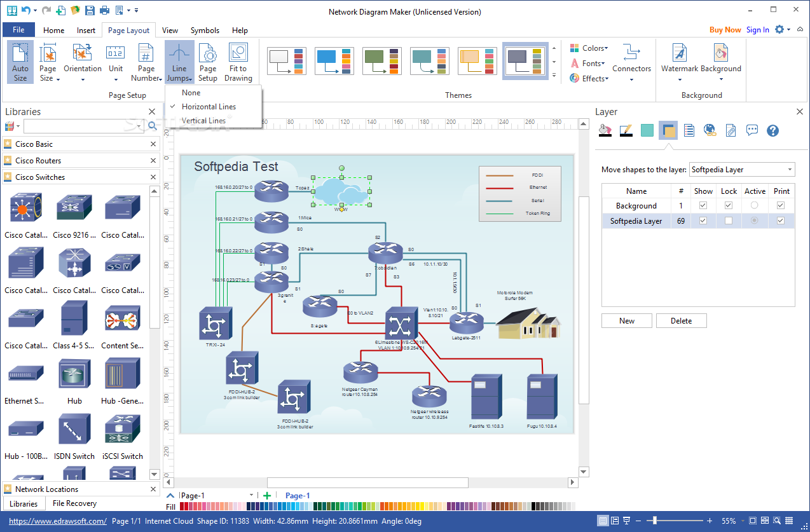
Task: Click the Buy Now link
Action: click(x=725, y=30)
